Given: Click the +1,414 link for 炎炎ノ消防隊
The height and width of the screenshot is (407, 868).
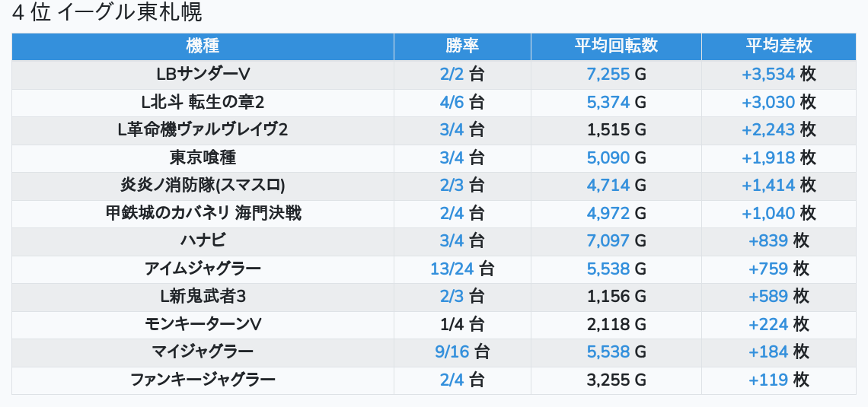Looking at the screenshot, I should point(767,186).
